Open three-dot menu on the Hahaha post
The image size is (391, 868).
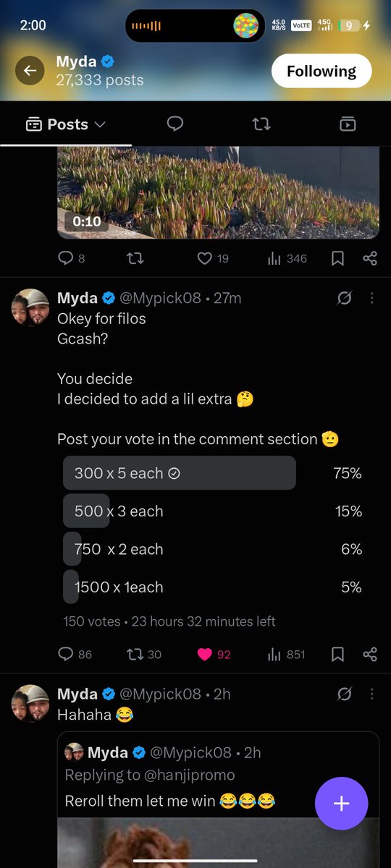[x=371, y=694]
